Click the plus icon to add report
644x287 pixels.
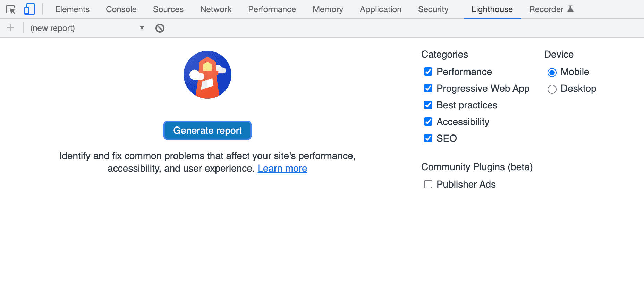(x=10, y=28)
